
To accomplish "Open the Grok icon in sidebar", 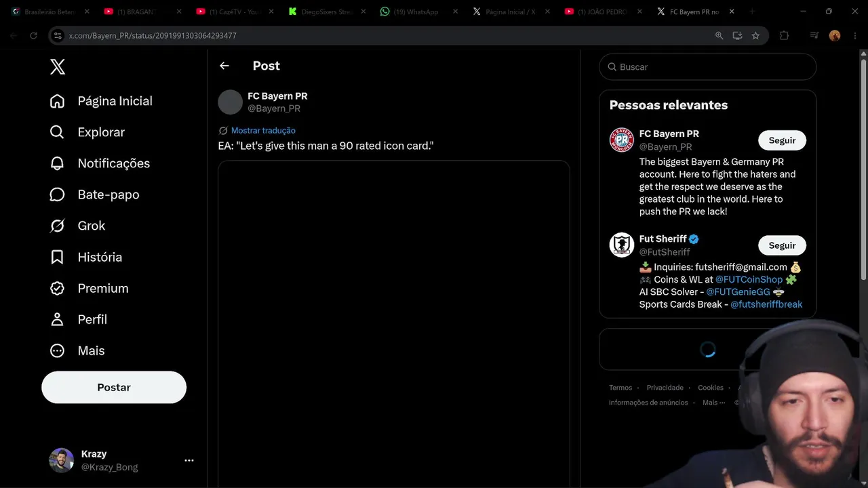I will [x=58, y=226].
